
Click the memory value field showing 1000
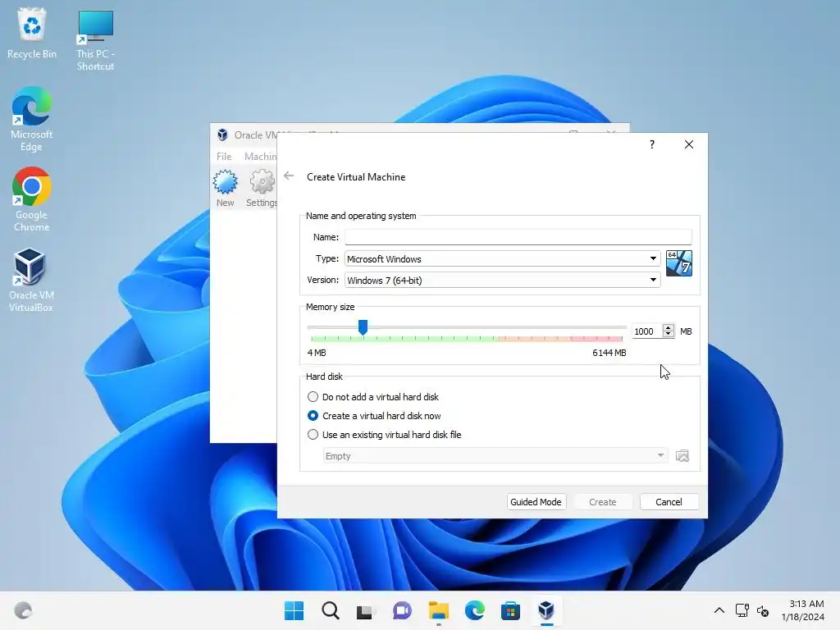tap(647, 331)
